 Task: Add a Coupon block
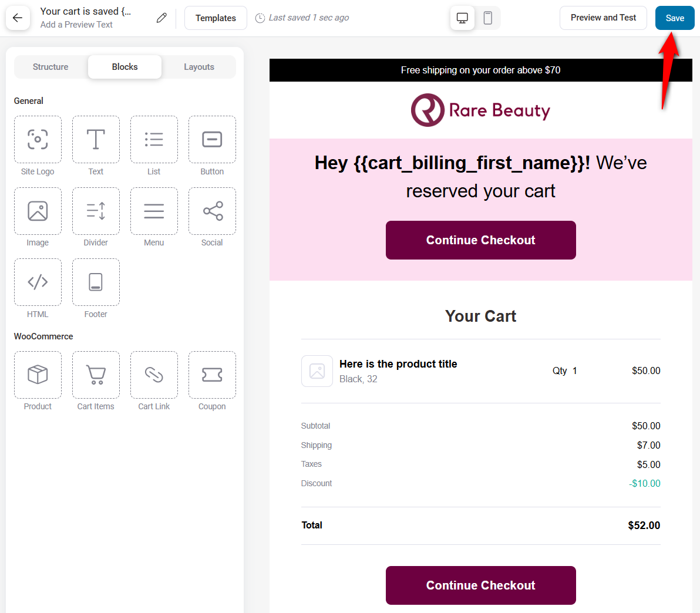(212, 375)
